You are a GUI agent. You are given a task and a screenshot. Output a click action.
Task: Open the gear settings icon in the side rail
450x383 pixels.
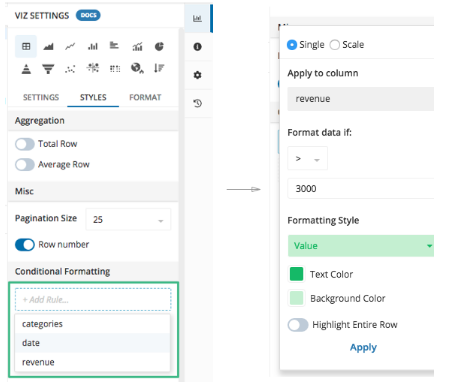[x=197, y=75]
